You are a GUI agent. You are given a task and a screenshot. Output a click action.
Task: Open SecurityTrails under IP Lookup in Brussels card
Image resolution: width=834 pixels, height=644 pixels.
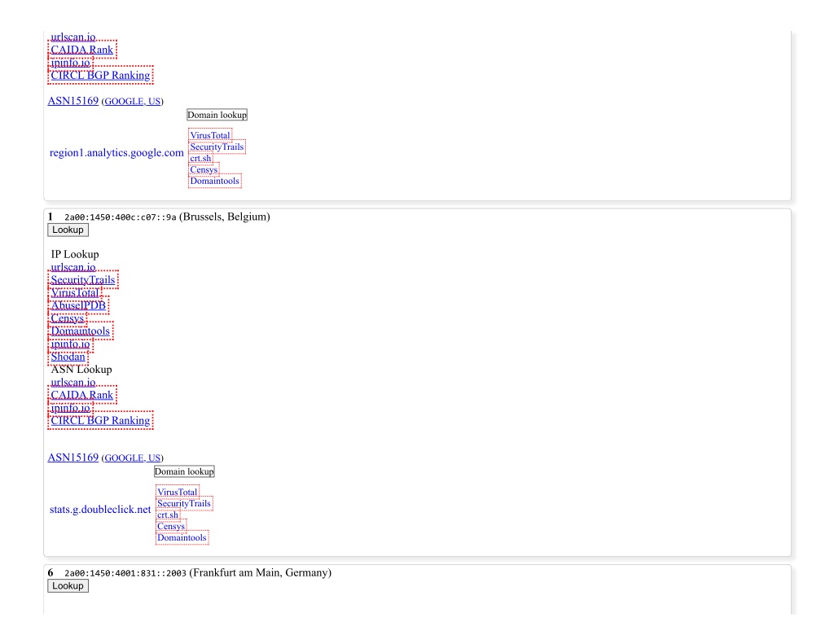(x=82, y=280)
